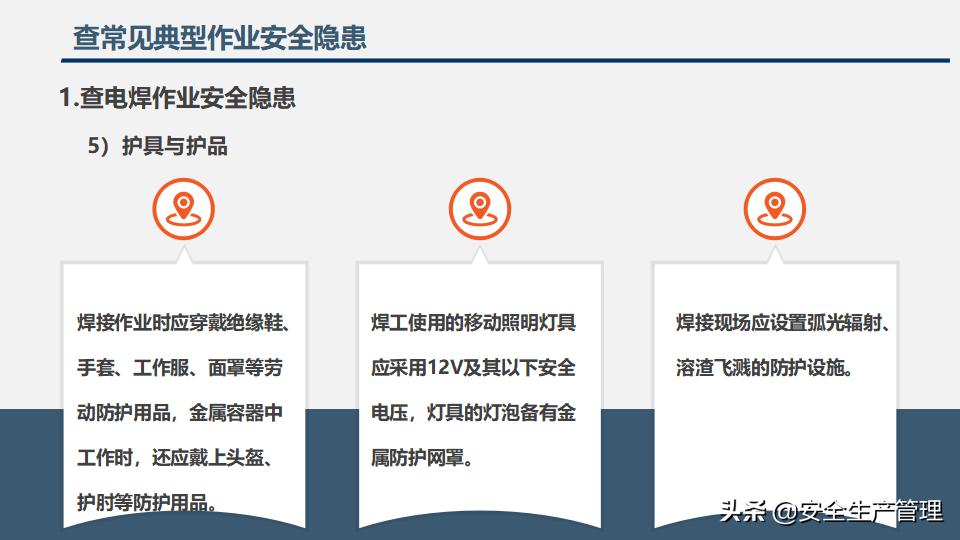960x540 pixels.
Task: Click the line 应采用12V及其以下安全
Action: coord(473,367)
